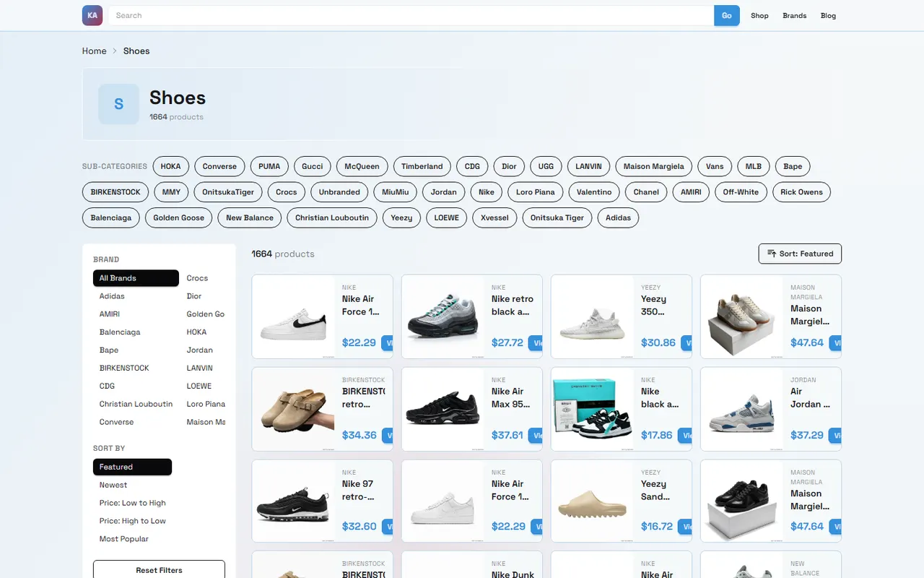
Task: Focus the Search input field
Action: pyautogui.click(x=411, y=15)
